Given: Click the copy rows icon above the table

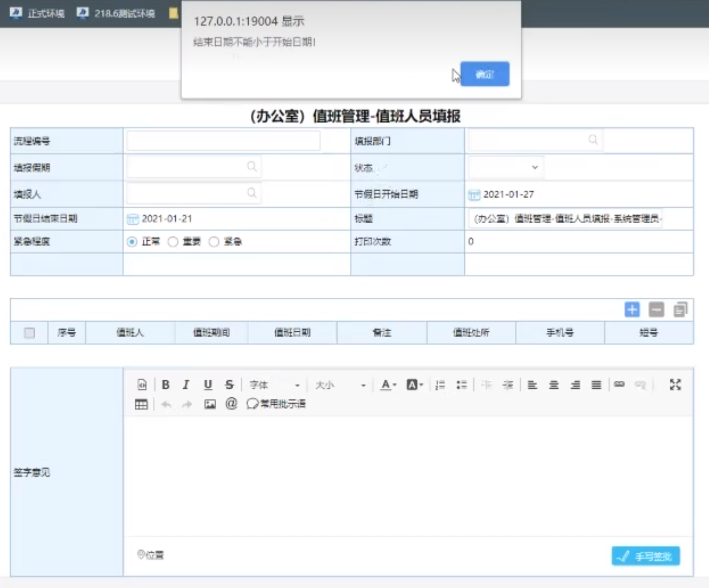Looking at the screenshot, I should pyautogui.click(x=681, y=309).
